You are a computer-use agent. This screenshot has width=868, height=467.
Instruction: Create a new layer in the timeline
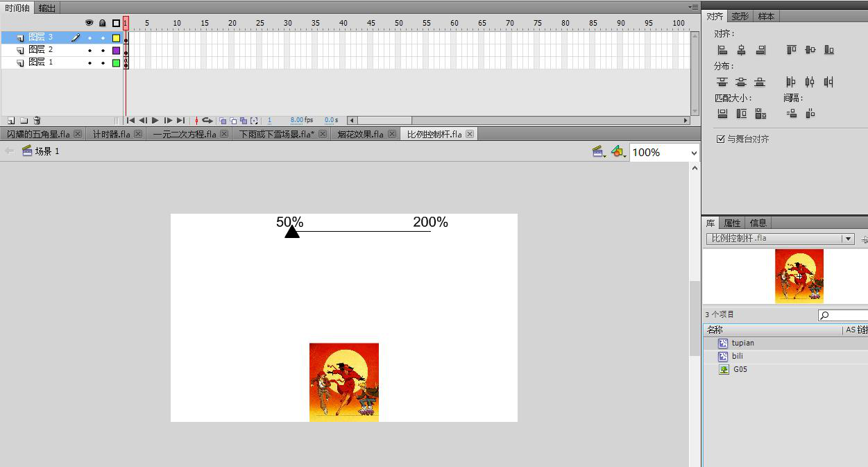coord(11,121)
